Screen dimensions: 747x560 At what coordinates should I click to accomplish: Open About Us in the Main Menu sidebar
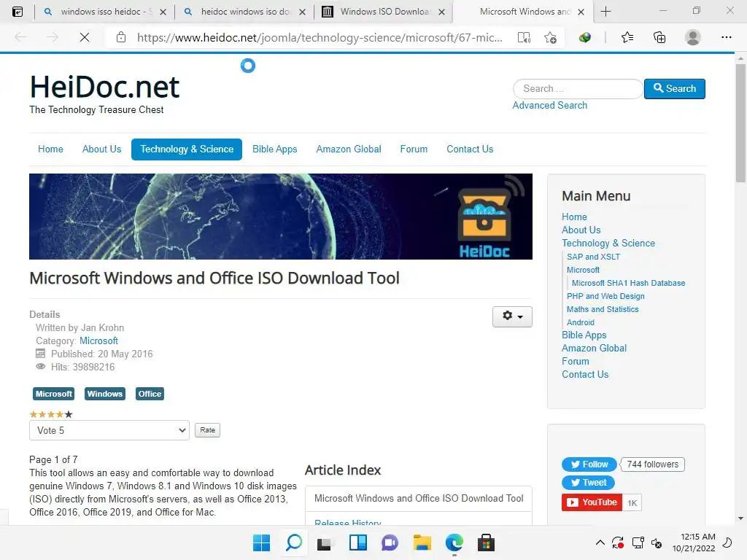(581, 230)
